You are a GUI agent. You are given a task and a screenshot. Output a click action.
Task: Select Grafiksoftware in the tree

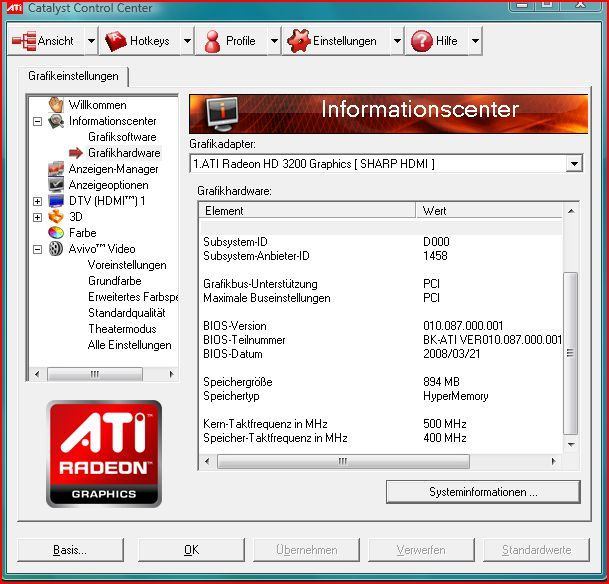(x=122, y=137)
